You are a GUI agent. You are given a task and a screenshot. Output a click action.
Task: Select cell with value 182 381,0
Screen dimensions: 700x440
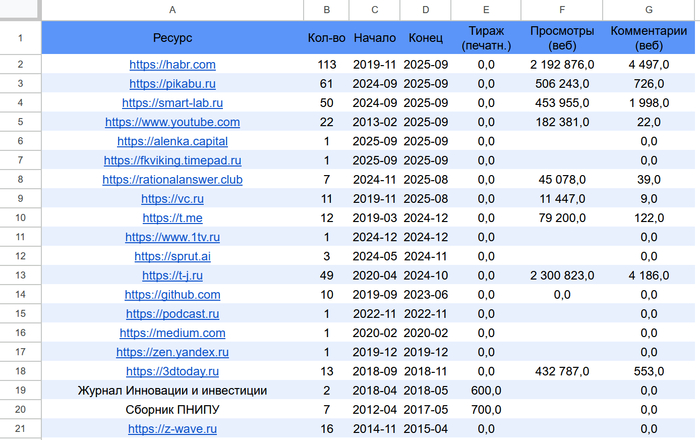coord(562,122)
